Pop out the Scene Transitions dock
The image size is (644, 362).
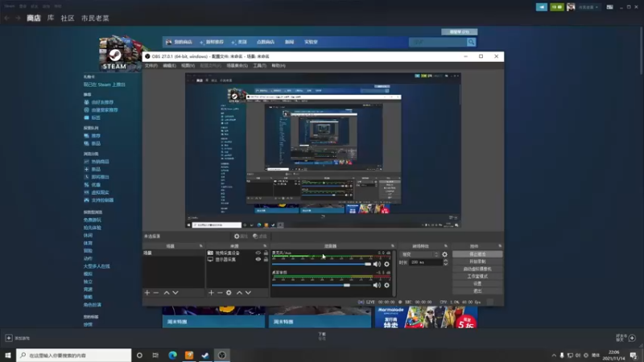pos(446,246)
